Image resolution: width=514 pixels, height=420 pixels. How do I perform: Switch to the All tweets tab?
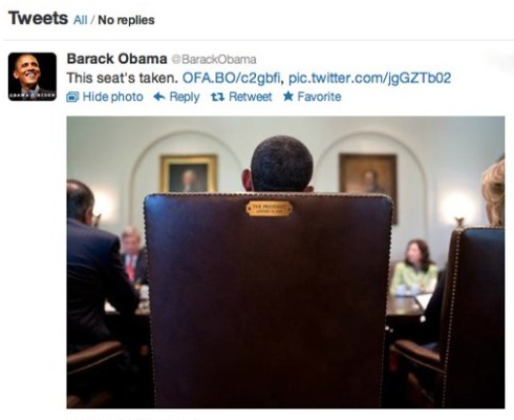pos(80,20)
